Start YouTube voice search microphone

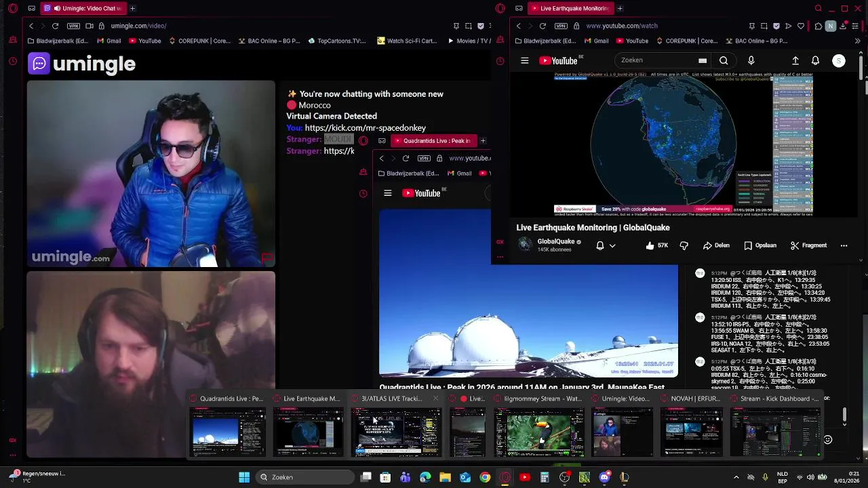click(751, 60)
